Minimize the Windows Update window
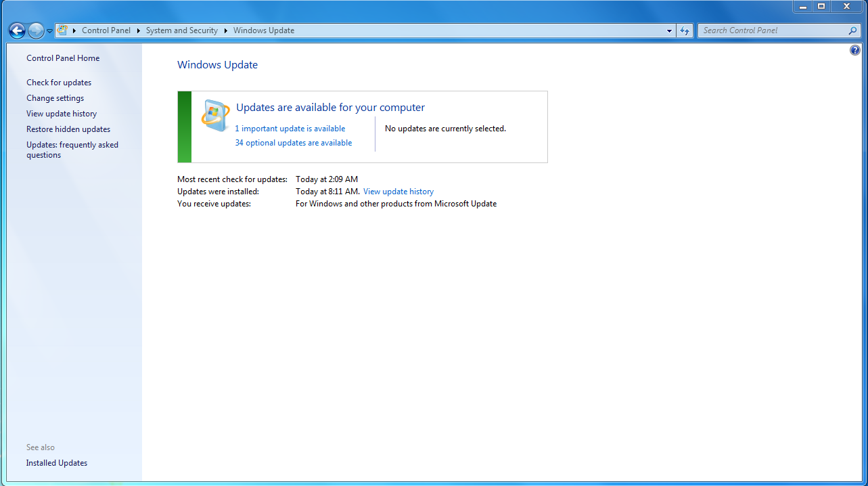Image resolution: width=868 pixels, height=486 pixels. 803,6
